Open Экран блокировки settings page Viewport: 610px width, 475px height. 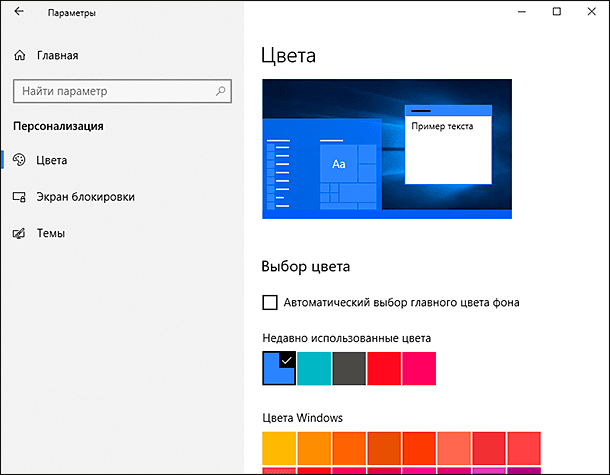click(86, 197)
